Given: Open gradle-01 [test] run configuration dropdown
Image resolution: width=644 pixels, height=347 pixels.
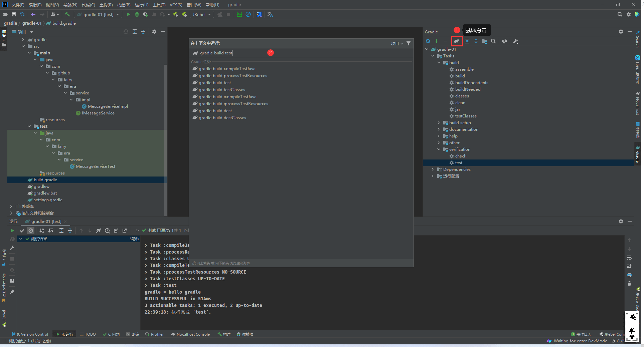Looking at the screenshot, I should pyautogui.click(x=98, y=14).
